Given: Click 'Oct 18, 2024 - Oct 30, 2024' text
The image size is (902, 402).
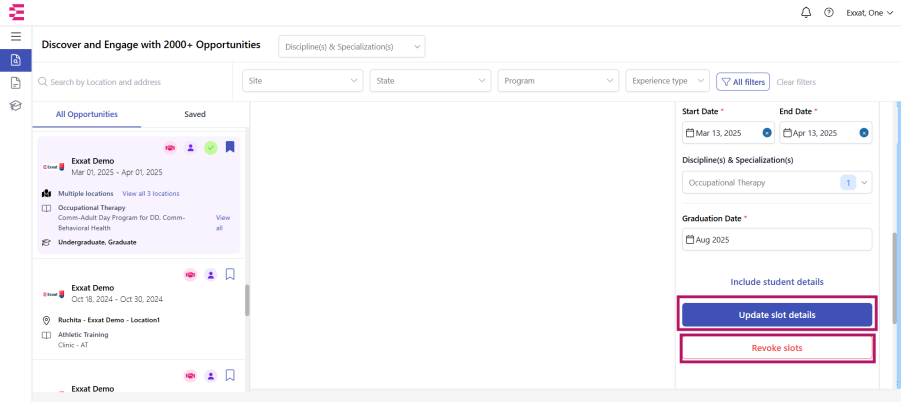Looking at the screenshot, I should 117,299.
